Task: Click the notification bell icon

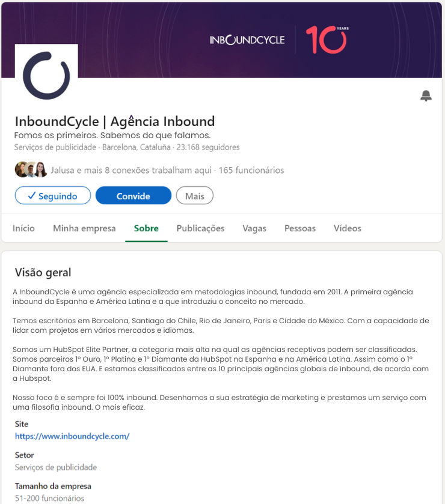Action: (x=426, y=96)
